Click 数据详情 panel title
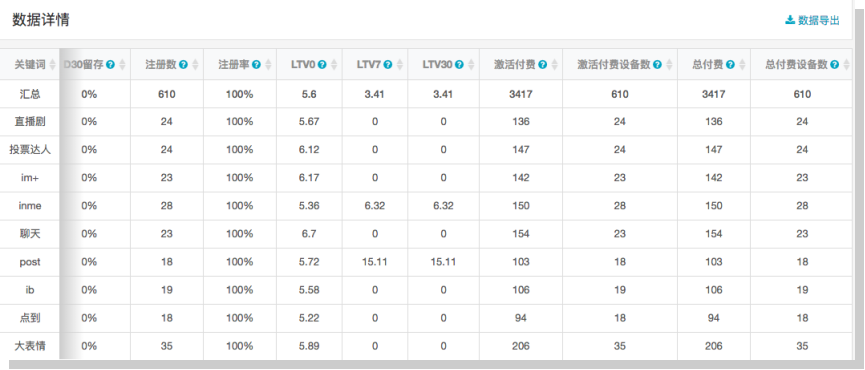 [41, 20]
